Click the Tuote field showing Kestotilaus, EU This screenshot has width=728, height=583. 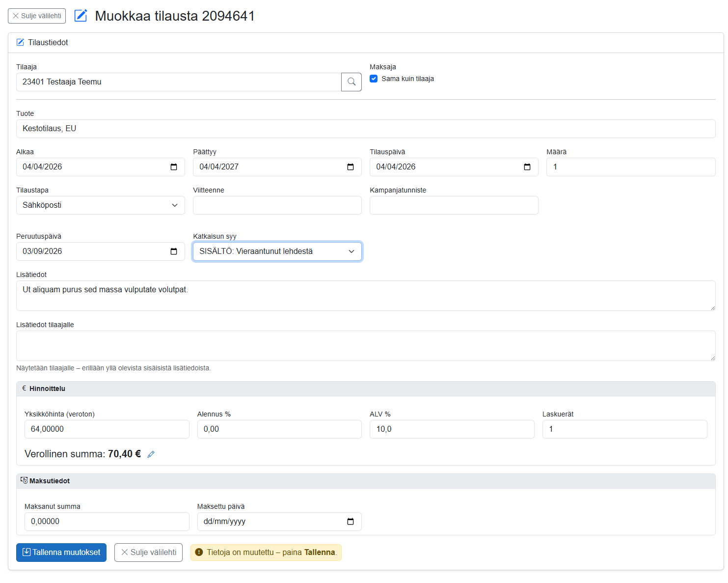[366, 129]
